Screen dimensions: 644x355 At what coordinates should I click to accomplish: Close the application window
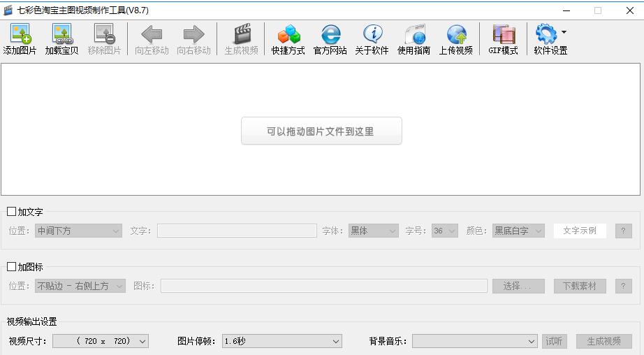coord(629,10)
